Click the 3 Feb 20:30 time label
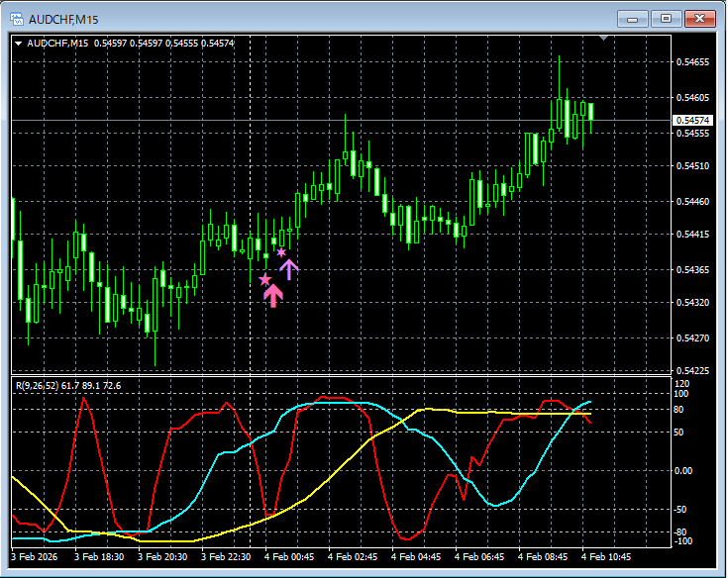The width and height of the screenshot is (728, 578). coord(162,556)
